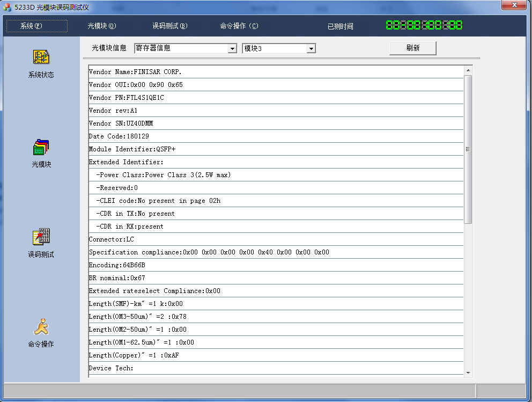
Task: Select the 光模块 sidebar icon
Action: tap(41, 147)
